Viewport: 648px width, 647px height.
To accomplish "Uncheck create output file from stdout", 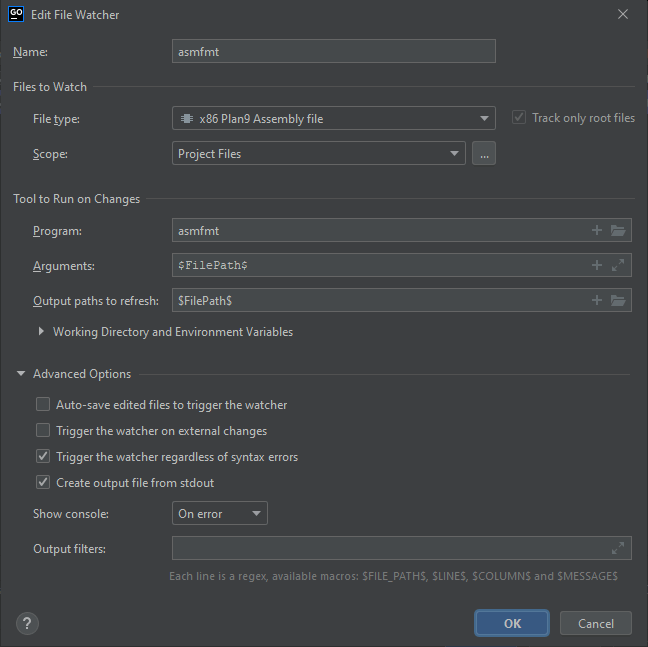I will (43, 482).
